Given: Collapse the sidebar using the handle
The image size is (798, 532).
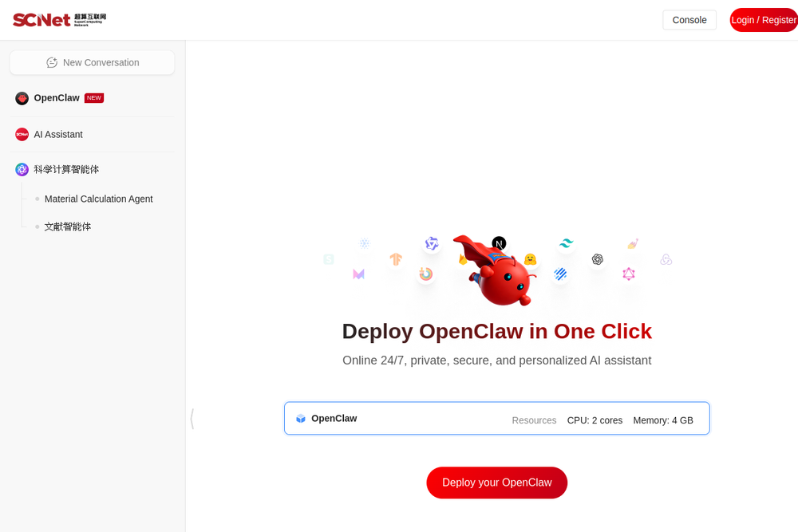Looking at the screenshot, I should click(192, 419).
